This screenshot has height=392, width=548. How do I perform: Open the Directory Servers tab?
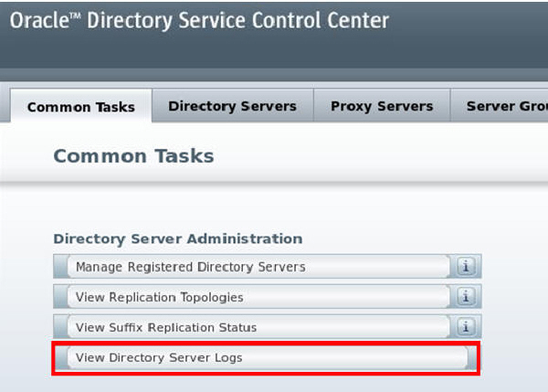(x=232, y=106)
